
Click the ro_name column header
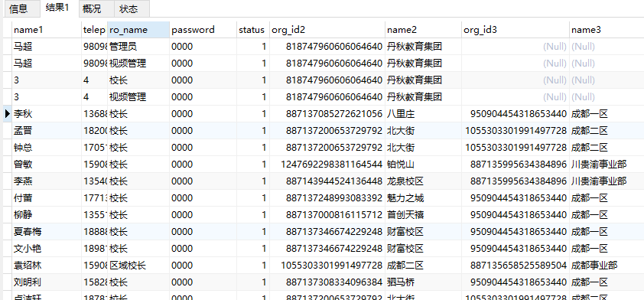[x=138, y=30]
